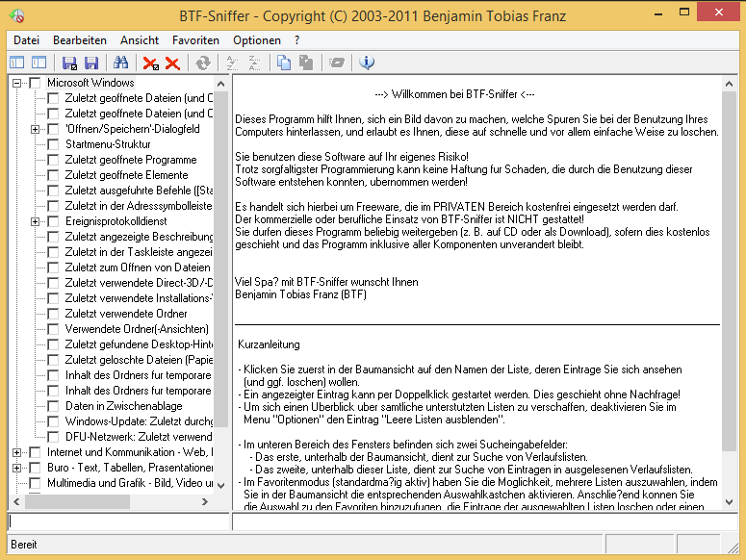746x560 pixels.
Task: Click the tree panel scroll-right arrow
Action: pos(205,501)
